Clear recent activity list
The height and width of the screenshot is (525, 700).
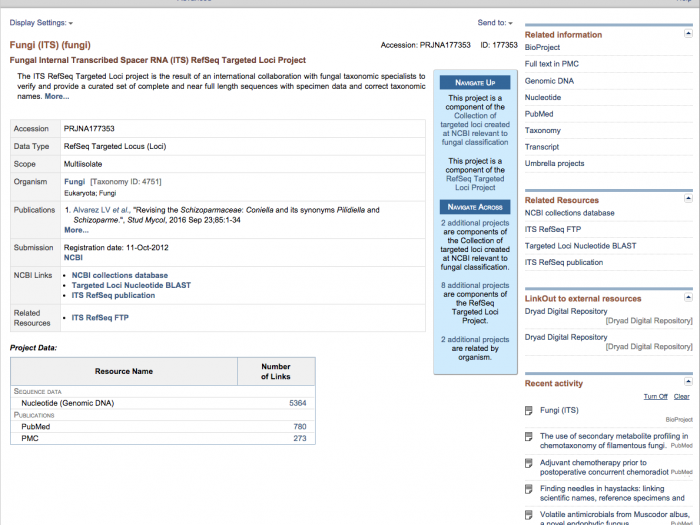point(681,396)
